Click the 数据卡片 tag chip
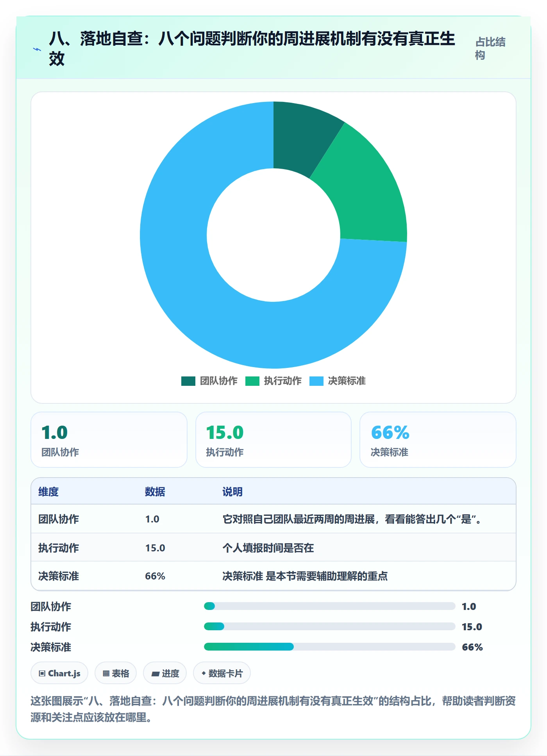The height and width of the screenshot is (756, 547). pos(222,673)
